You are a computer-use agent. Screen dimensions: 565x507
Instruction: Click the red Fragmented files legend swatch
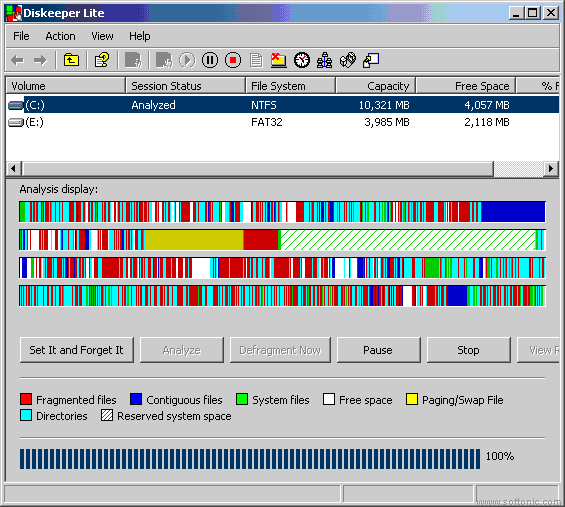[x=26, y=399]
